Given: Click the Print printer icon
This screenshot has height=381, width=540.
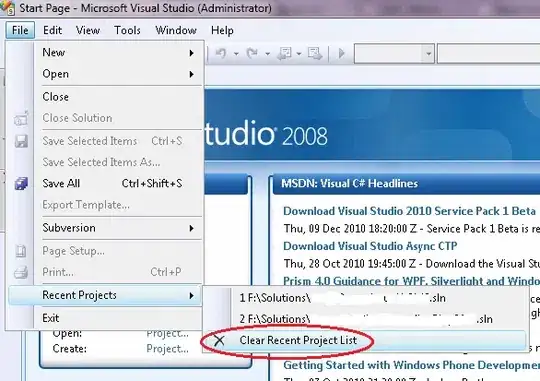Looking at the screenshot, I should [x=21, y=272].
